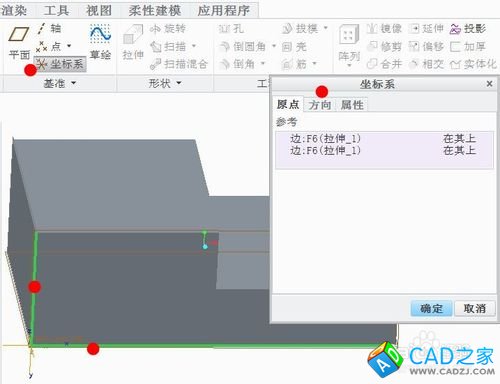The width and height of the screenshot is (500, 384).
Task: Click the 拔模 draft tool
Action: pyautogui.click(x=300, y=29)
